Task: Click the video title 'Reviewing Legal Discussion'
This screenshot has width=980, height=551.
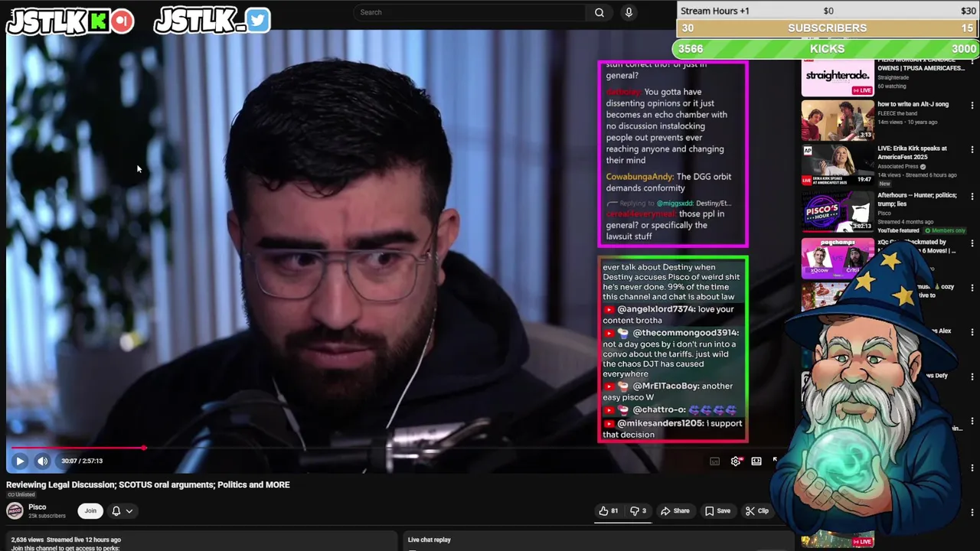Action: click(148, 484)
